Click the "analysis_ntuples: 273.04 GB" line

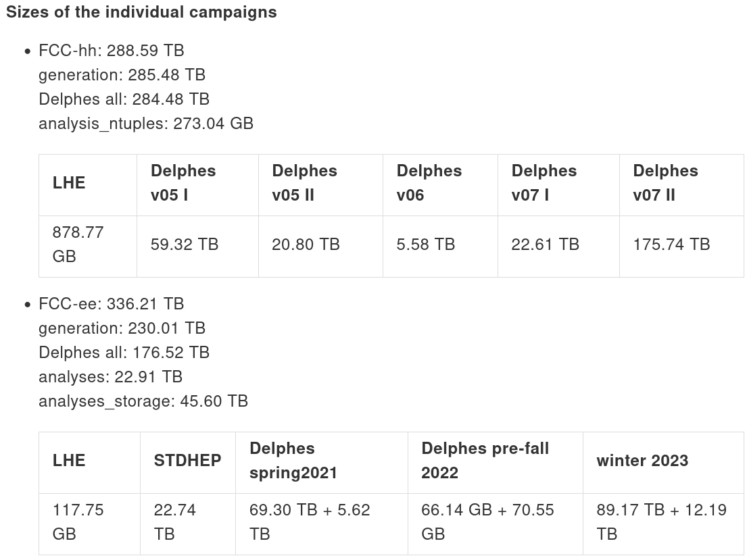click(x=146, y=124)
